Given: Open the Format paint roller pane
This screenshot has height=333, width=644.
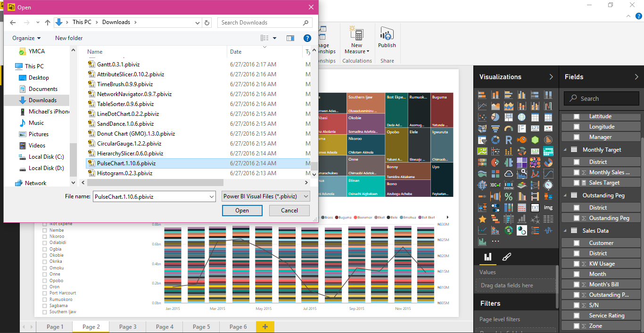Looking at the screenshot, I should point(507,257).
